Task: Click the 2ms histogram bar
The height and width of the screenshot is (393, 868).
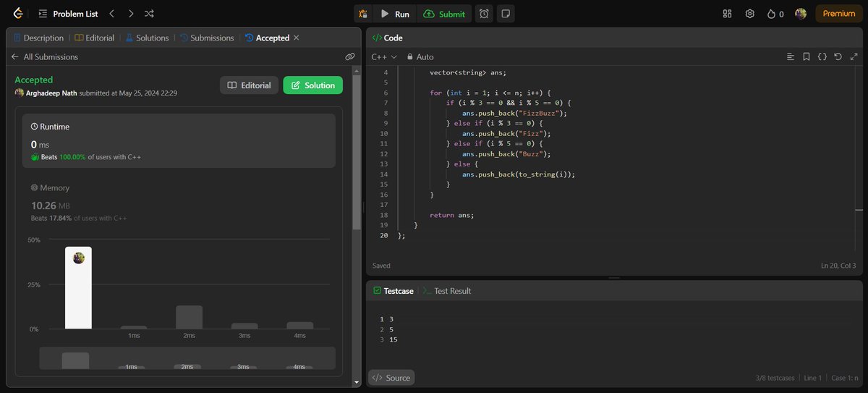Action: pyautogui.click(x=190, y=317)
